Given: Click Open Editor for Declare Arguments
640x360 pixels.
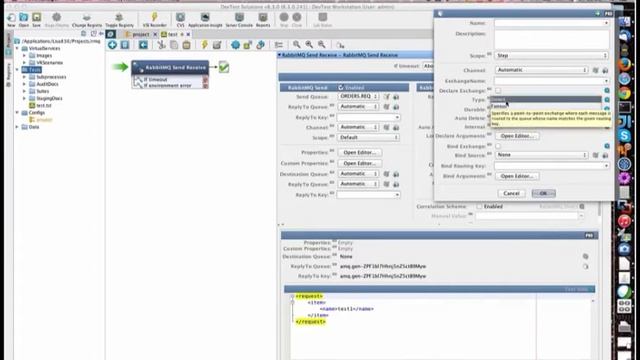Looking at the screenshot, I should click(x=517, y=136).
